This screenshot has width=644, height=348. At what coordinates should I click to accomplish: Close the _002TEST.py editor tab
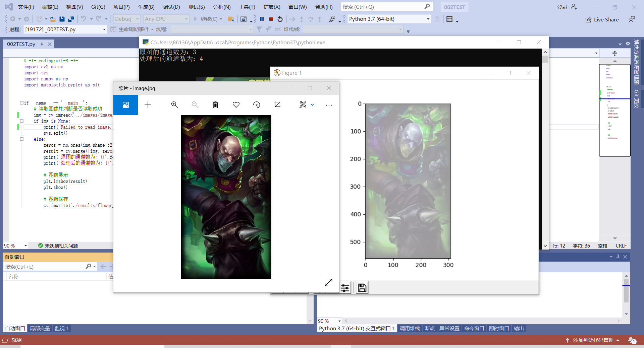coord(50,44)
